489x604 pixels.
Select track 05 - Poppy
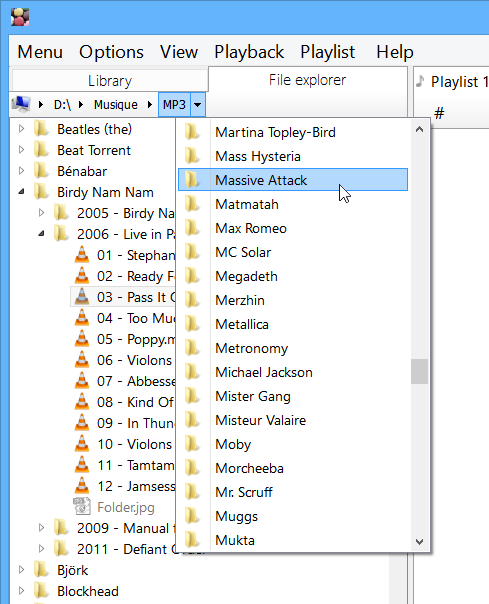(136, 339)
